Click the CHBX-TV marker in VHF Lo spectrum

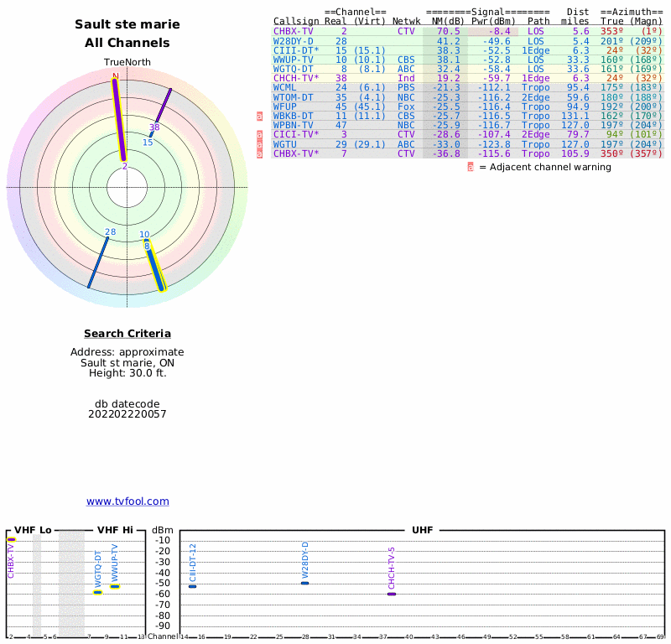[11, 539]
